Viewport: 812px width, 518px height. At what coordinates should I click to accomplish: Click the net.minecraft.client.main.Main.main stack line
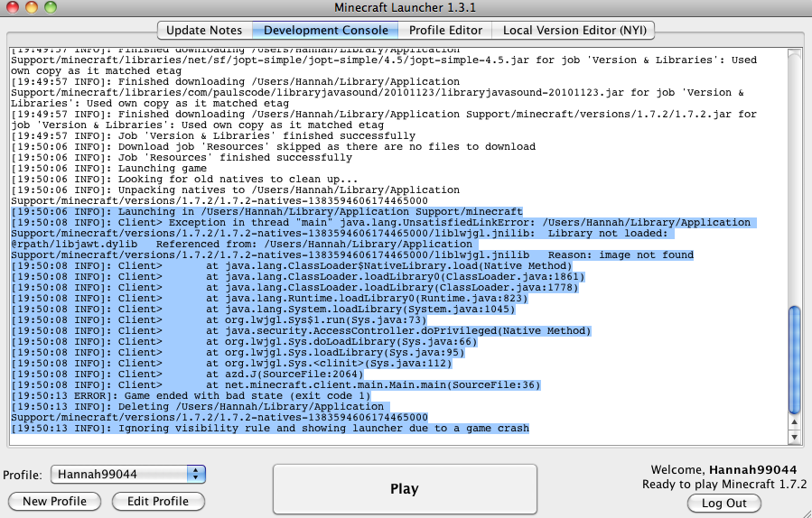click(x=276, y=385)
